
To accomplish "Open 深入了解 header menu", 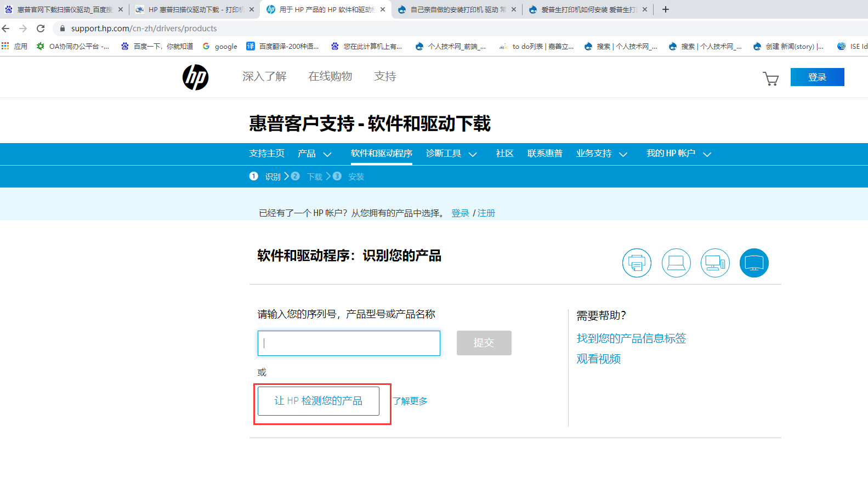I will click(x=264, y=77).
